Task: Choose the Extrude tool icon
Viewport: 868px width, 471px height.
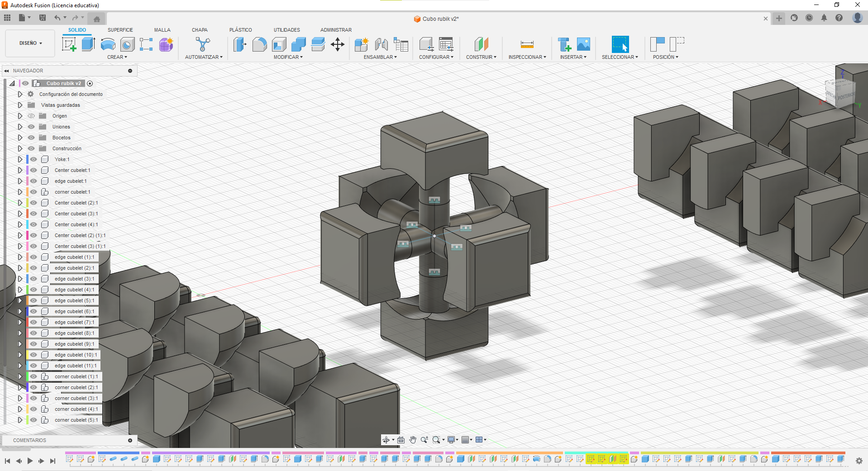Action: click(88, 44)
